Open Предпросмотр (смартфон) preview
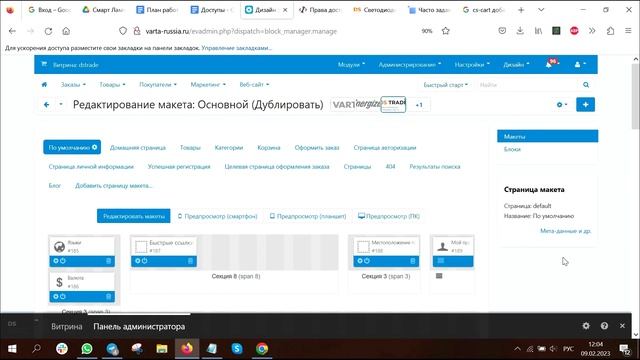The width and height of the screenshot is (640, 360). pos(218,216)
